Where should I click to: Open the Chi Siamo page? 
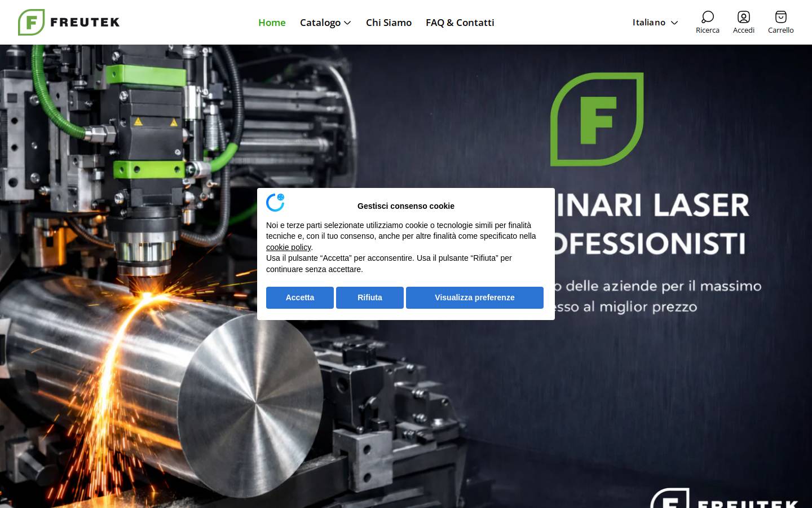[x=389, y=23]
